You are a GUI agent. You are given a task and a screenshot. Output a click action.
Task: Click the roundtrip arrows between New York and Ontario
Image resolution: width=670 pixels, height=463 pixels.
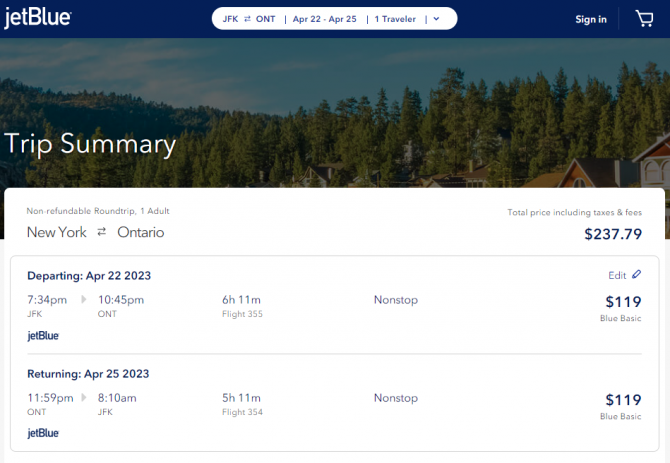coord(101,232)
